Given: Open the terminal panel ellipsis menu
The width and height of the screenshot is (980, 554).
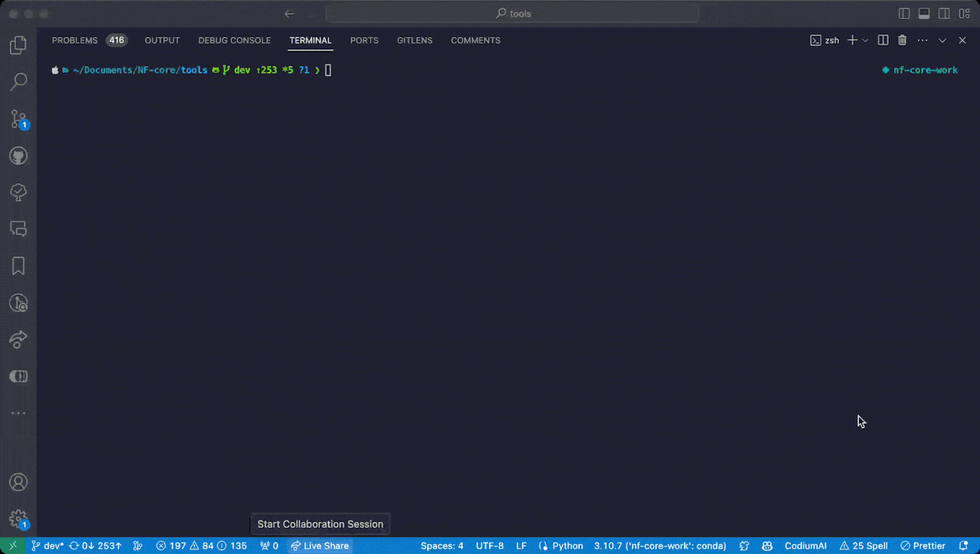Looking at the screenshot, I should click(922, 40).
